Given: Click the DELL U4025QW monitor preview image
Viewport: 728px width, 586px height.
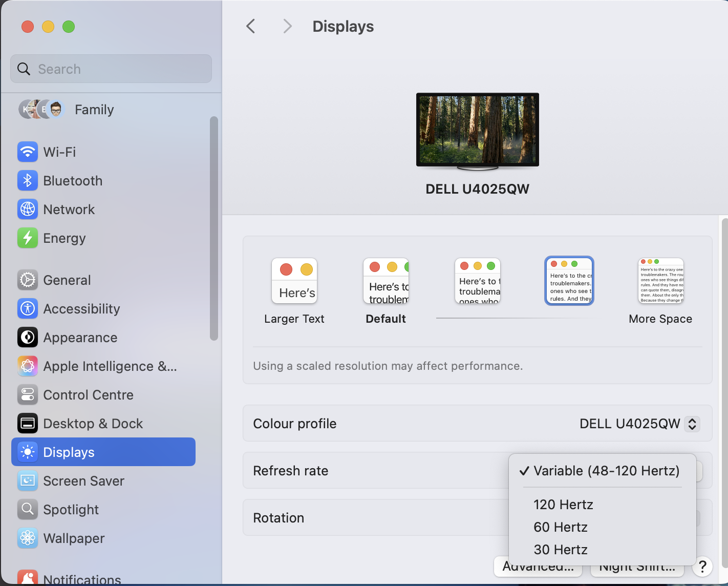Looking at the screenshot, I should [478, 131].
